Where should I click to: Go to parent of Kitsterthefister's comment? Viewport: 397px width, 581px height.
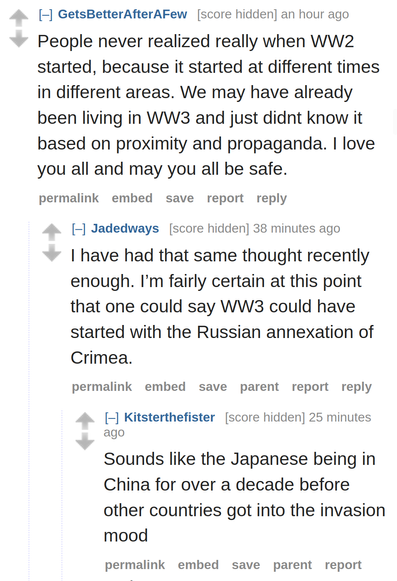(x=292, y=565)
